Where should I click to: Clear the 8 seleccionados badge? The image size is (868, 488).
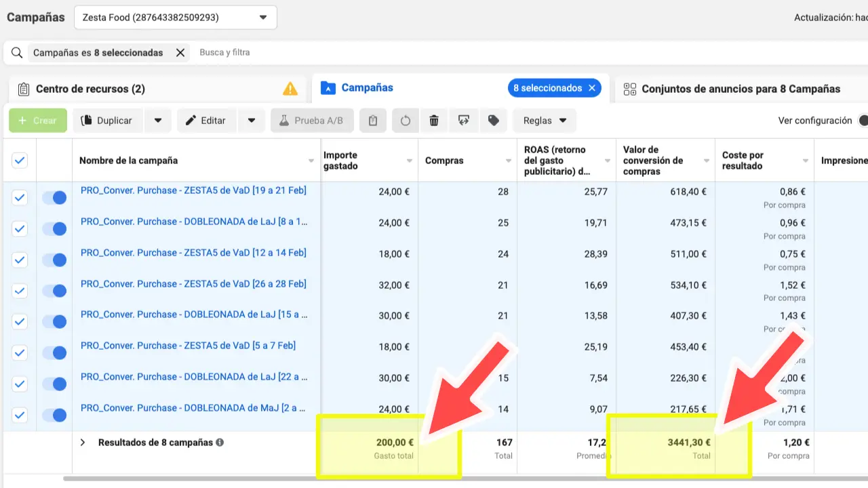pos(592,88)
